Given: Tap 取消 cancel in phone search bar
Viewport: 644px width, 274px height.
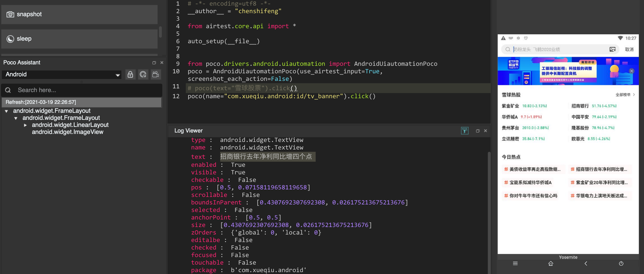Looking at the screenshot, I should [x=629, y=49].
